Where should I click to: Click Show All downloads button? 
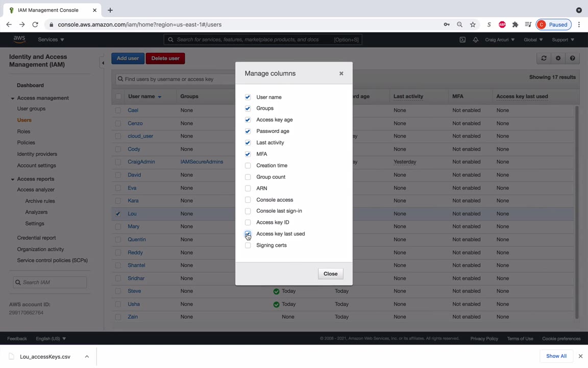(556, 356)
